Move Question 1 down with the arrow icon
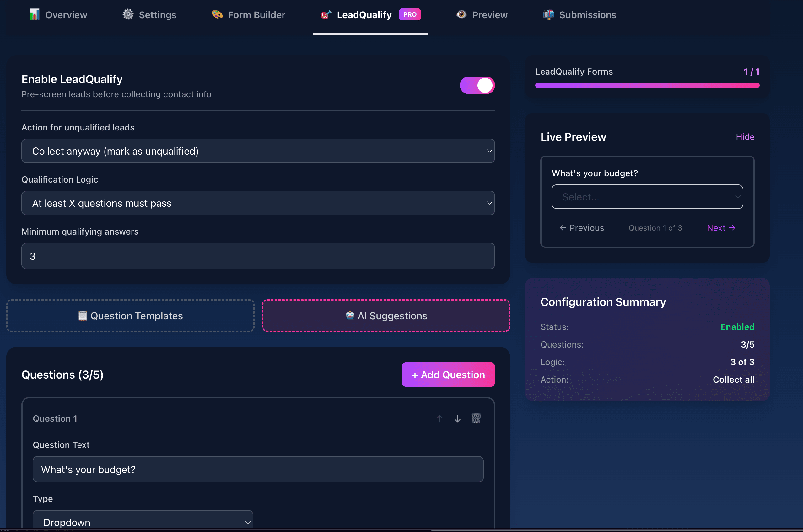The width and height of the screenshot is (803, 532). [x=457, y=418]
